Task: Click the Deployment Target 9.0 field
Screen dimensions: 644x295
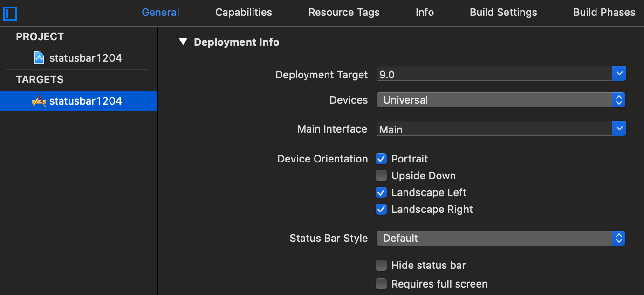Action: [494, 74]
